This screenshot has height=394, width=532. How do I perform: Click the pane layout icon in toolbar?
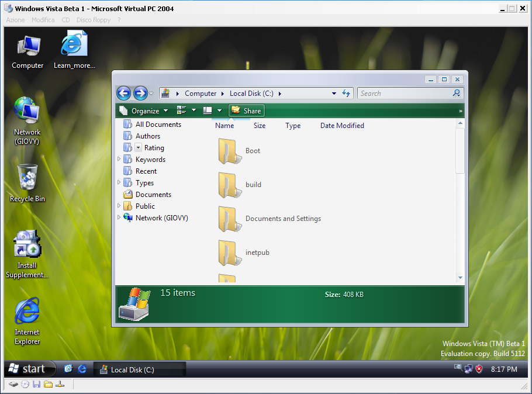pos(208,110)
